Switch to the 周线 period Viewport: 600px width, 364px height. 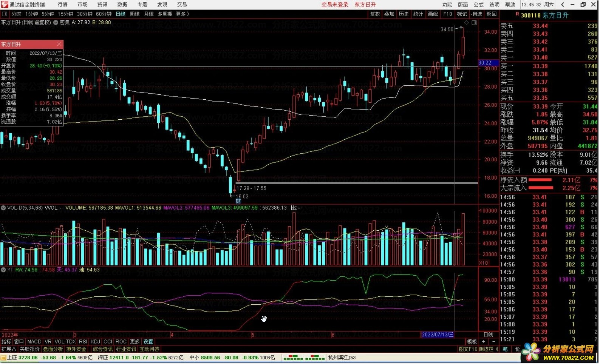(x=135, y=14)
